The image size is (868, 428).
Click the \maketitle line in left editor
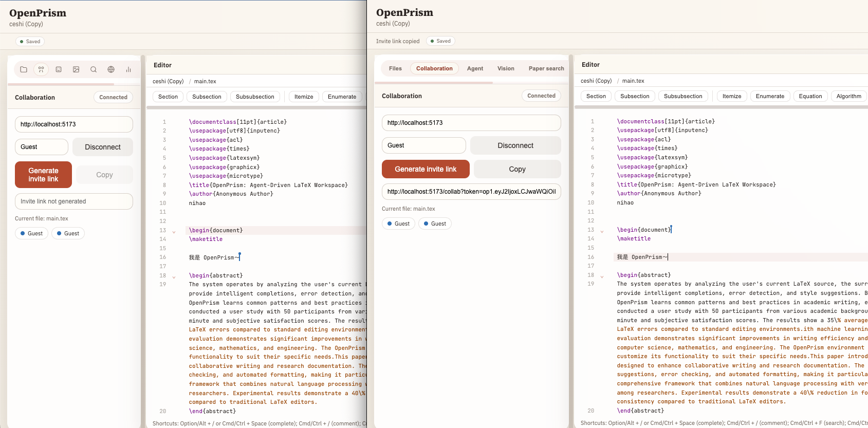coord(206,239)
